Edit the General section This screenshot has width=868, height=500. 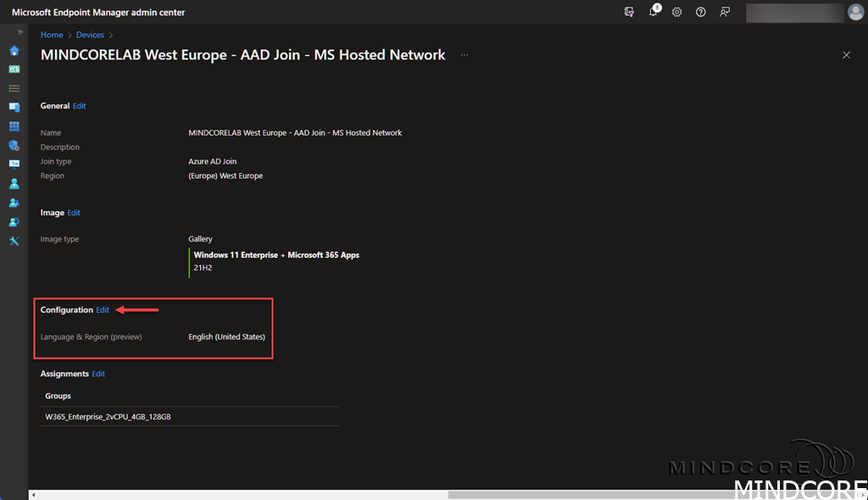(79, 106)
